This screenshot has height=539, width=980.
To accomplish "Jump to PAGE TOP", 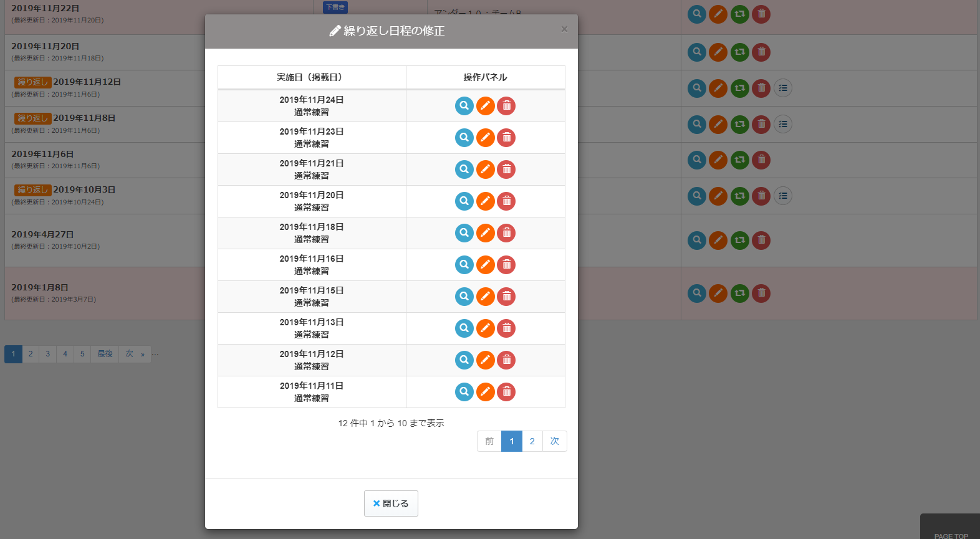I will point(950,535).
